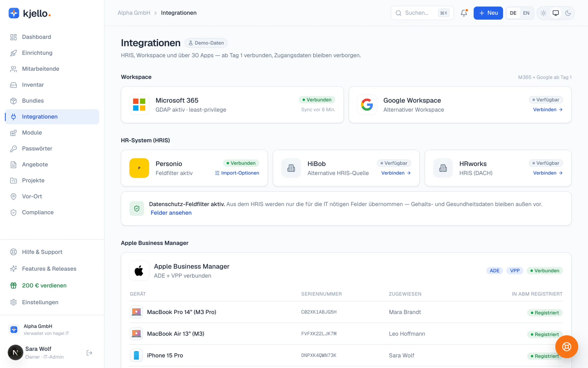This screenshot has height=368, width=588.
Task: Click serial number FVFXK22LJK7M
Action: [x=319, y=334]
